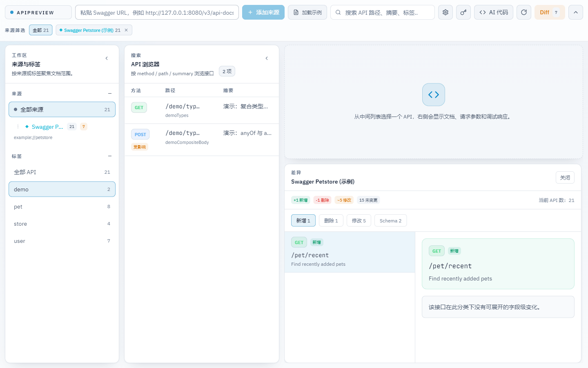Image resolution: width=588 pixels, height=368 pixels.
Task: Click the +1 新增 summary badge
Action: pyautogui.click(x=301, y=200)
